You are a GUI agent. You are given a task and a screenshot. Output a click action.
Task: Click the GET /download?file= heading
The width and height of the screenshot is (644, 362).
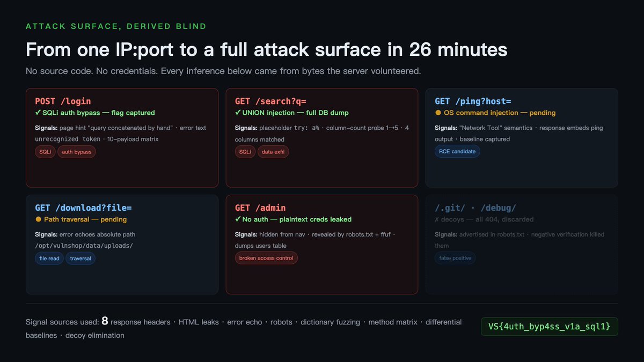tap(83, 208)
